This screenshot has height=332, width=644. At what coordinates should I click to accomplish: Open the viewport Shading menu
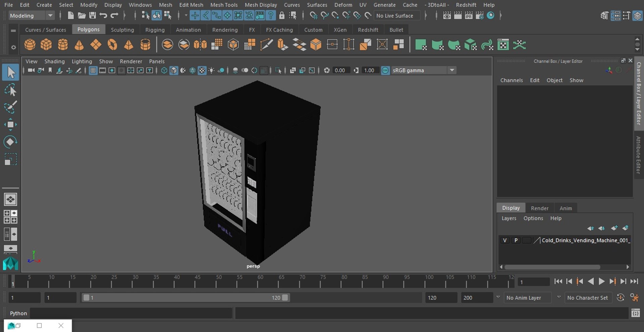54,61
